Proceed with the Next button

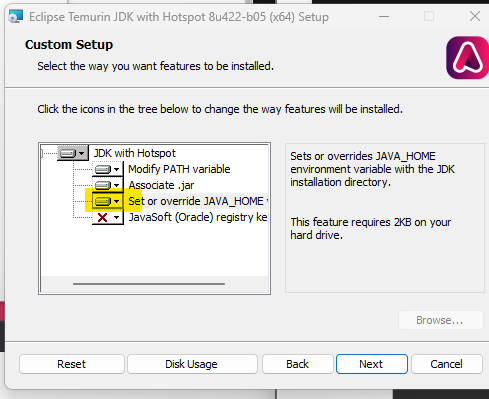tap(372, 364)
